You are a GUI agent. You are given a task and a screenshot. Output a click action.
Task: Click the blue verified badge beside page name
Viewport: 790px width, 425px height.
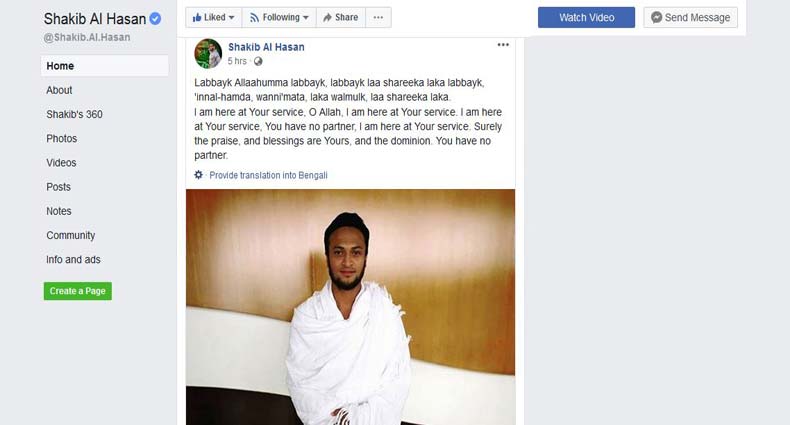click(155, 19)
